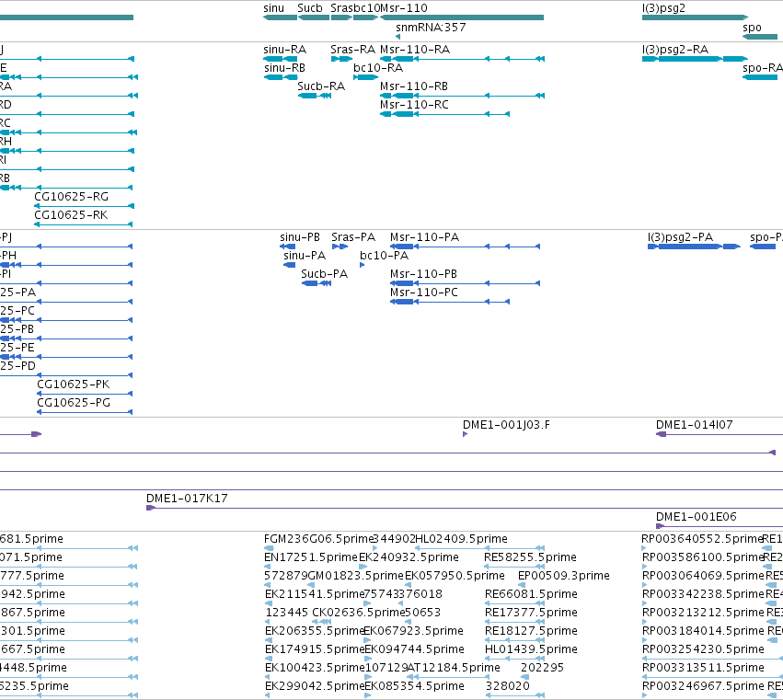Image resolution: width=783 pixels, height=700 pixels.
Task: Open the sinu-RB transcript
Action: pyautogui.click(x=281, y=77)
